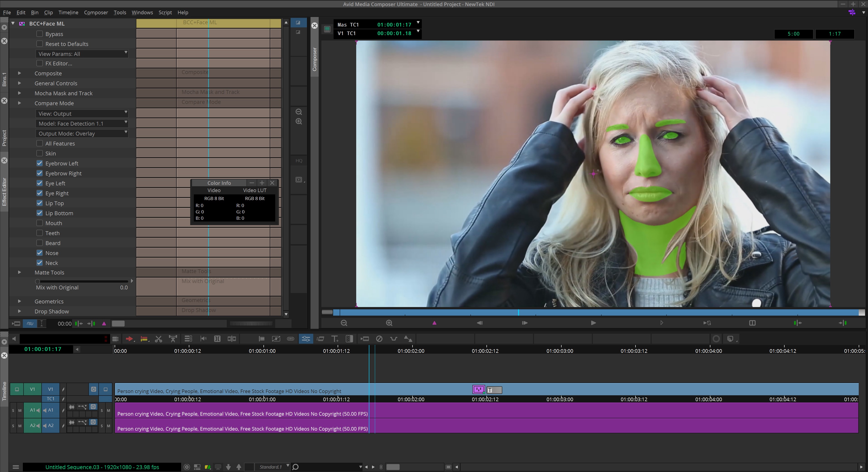868x472 pixels.
Task: Open the Bin menu
Action: (34, 12)
